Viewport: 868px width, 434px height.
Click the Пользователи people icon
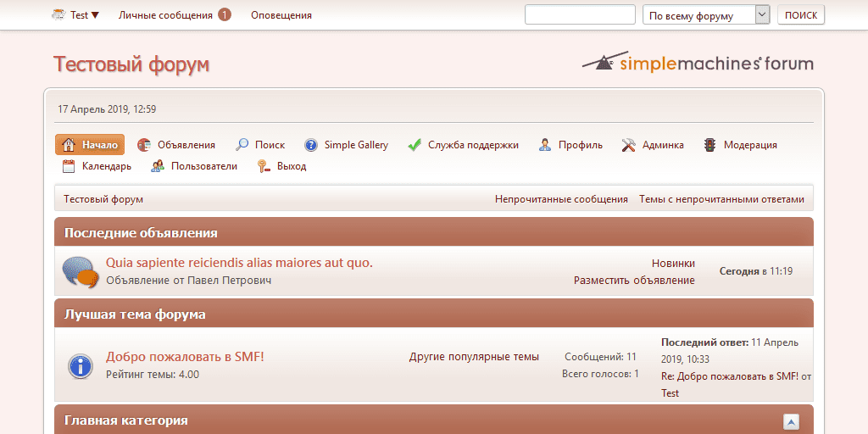pyautogui.click(x=158, y=166)
